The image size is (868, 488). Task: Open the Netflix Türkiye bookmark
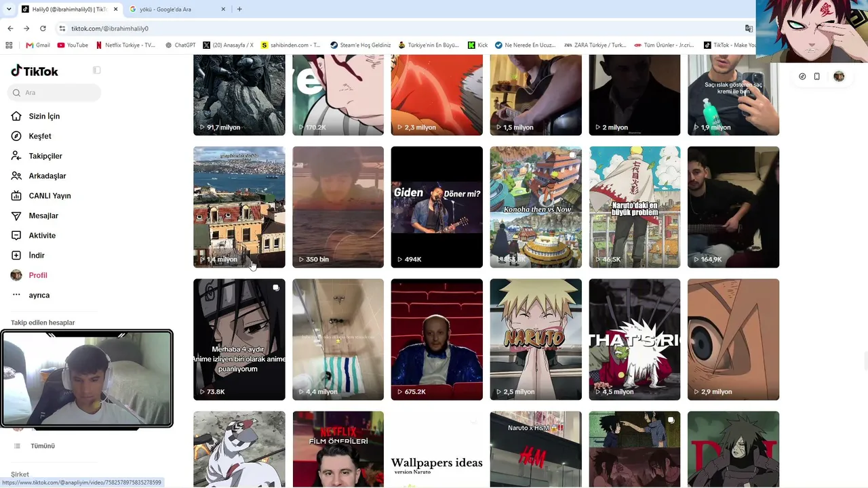tap(125, 45)
